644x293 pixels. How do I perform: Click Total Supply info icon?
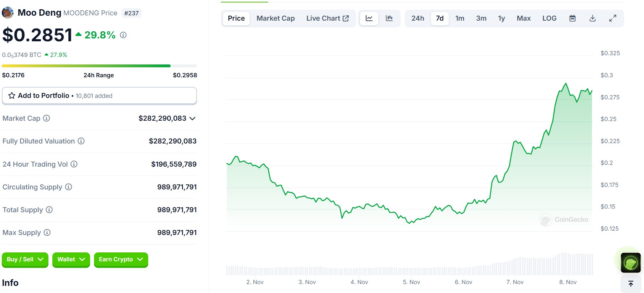click(x=50, y=210)
